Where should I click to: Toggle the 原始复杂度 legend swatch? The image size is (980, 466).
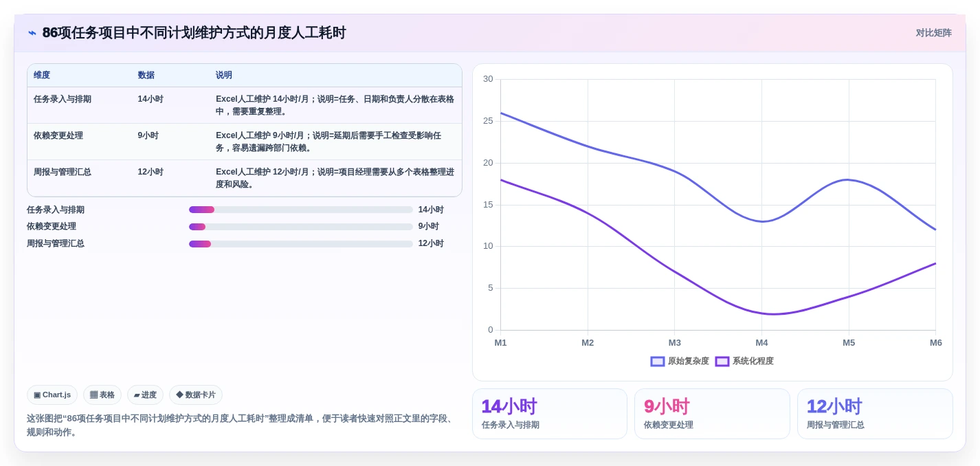pyautogui.click(x=658, y=361)
